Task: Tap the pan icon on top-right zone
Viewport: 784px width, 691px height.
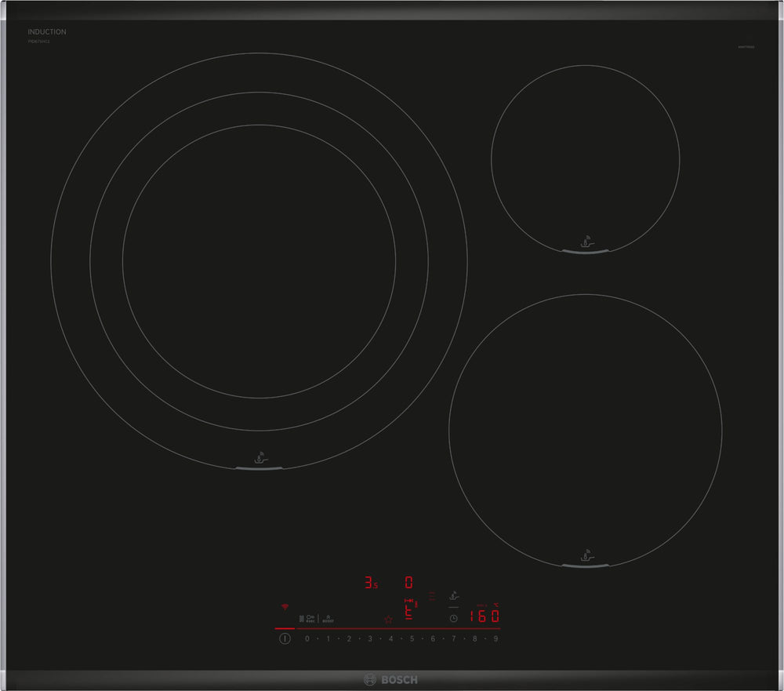Action: [585, 240]
